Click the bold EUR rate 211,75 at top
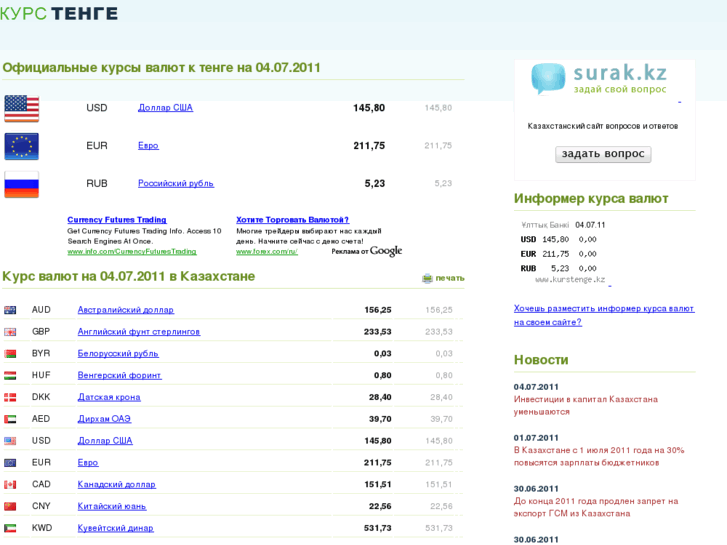Image resolution: width=727 pixels, height=545 pixels. (369, 146)
